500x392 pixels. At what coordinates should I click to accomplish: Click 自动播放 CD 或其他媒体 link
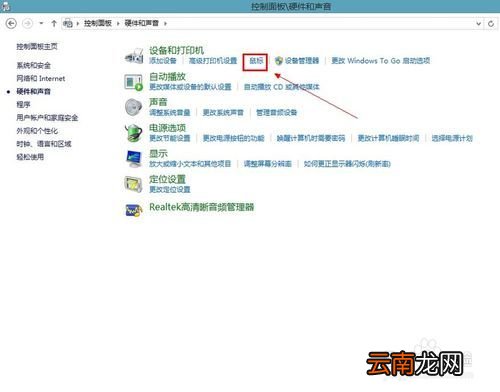pyautogui.click(x=282, y=87)
